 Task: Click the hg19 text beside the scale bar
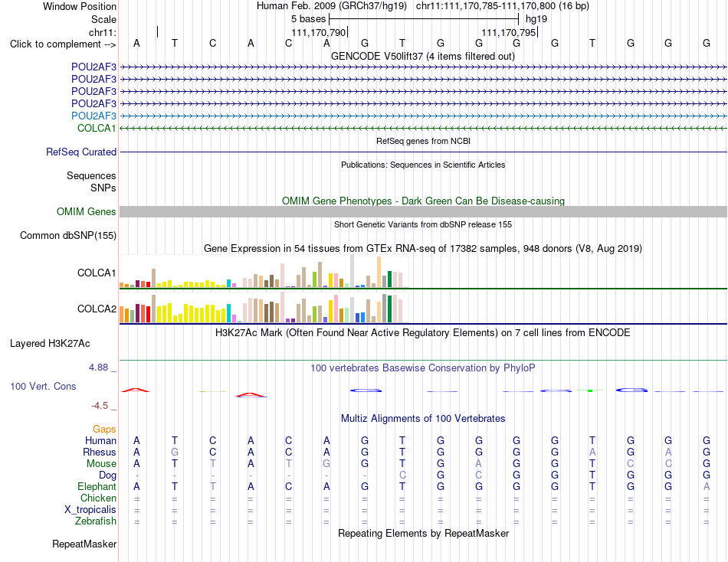point(536,19)
